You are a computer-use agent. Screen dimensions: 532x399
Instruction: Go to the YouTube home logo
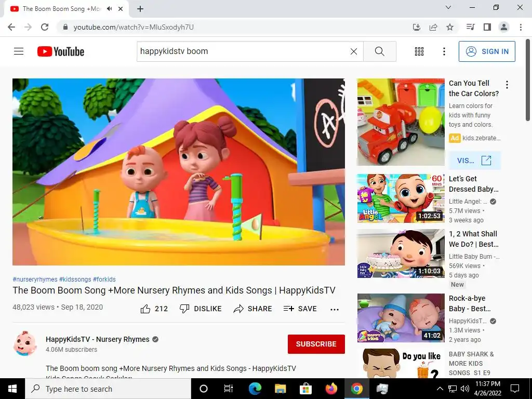61,51
